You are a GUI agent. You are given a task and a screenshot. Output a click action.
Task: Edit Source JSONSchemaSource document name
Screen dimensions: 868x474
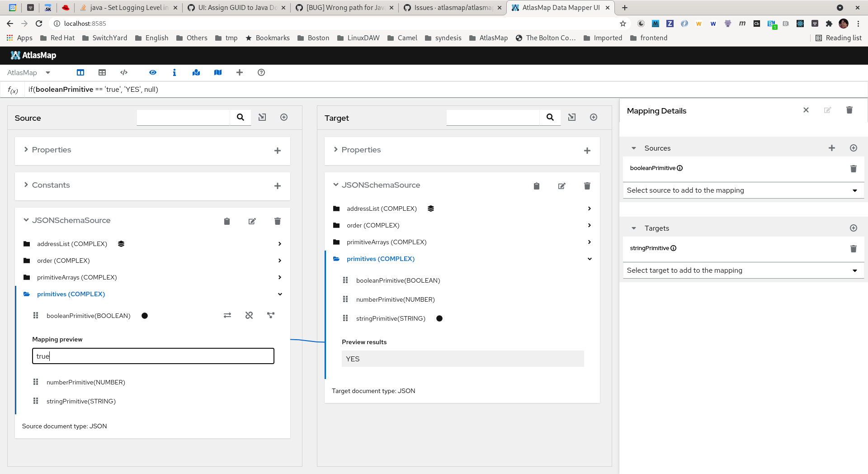(252, 221)
